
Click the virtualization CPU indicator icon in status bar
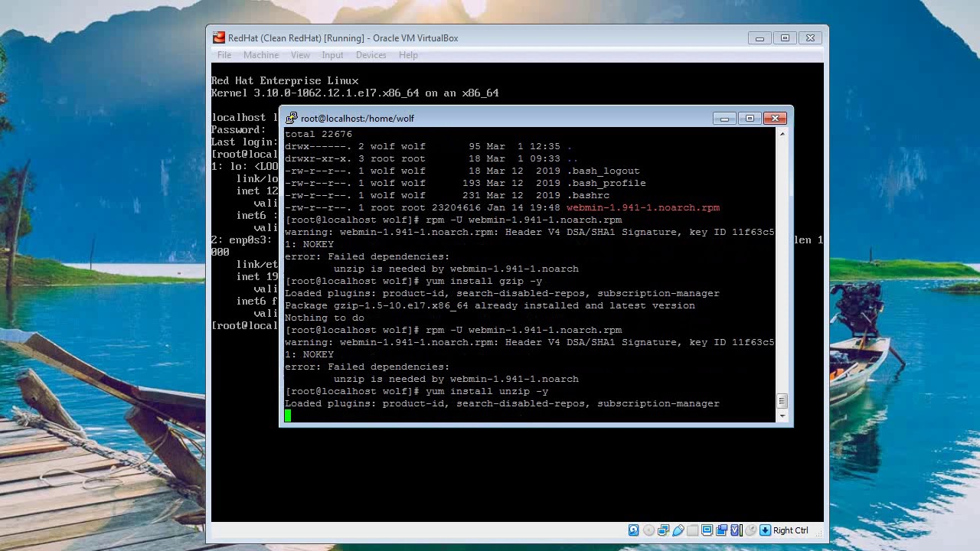736,530
